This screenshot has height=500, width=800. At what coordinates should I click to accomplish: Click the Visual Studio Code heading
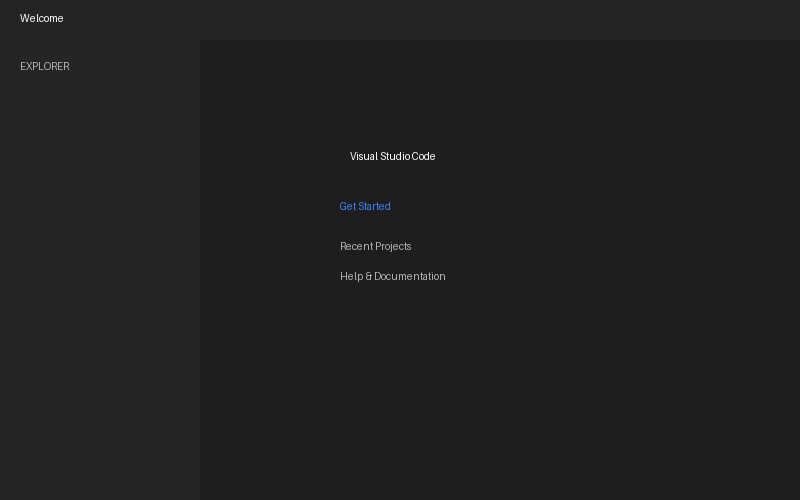click(392, 156)
